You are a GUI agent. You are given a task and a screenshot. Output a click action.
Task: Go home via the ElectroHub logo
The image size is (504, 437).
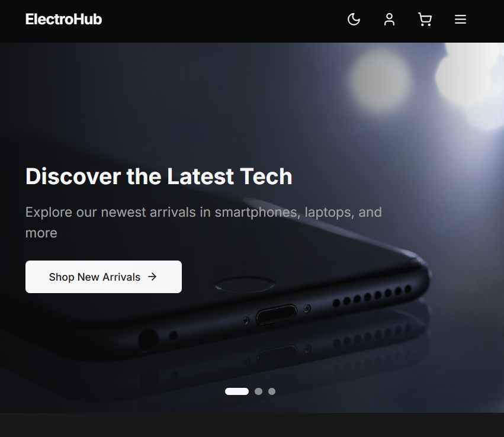[x=63, y=20]
